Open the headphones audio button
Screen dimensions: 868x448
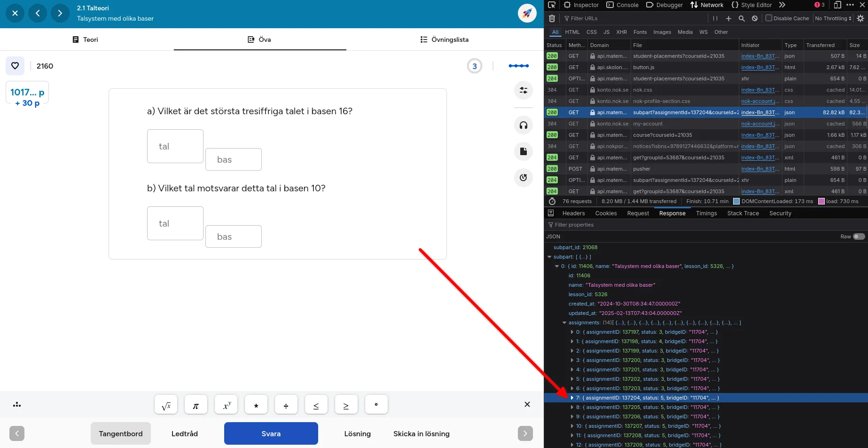coord(523,125)
